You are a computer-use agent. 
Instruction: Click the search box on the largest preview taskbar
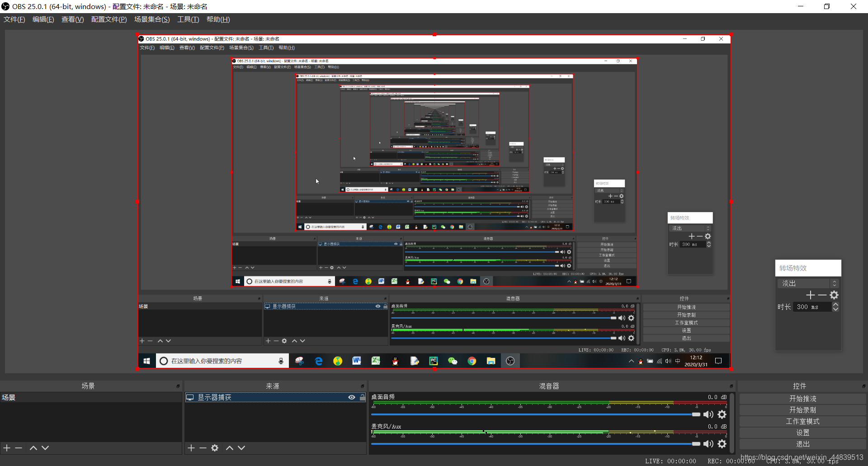click(222, 361)
